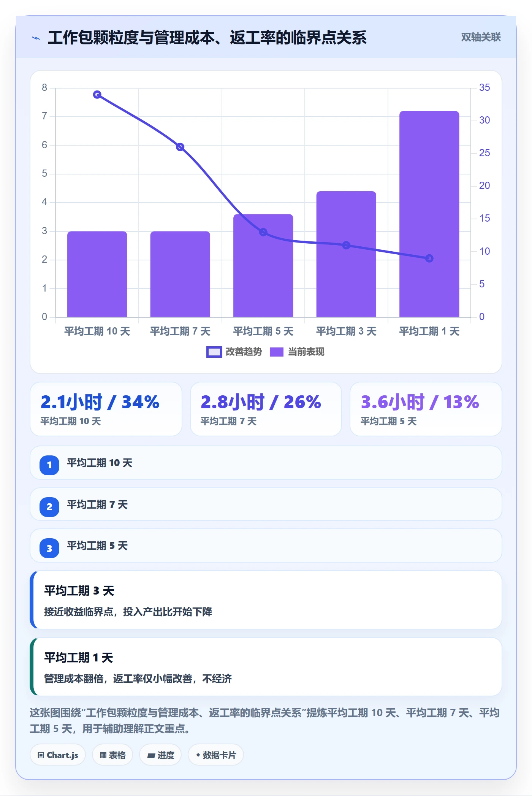This screenshot has width=532, height=796.
Task: Click right axis value 35
Action: (484, 87)
